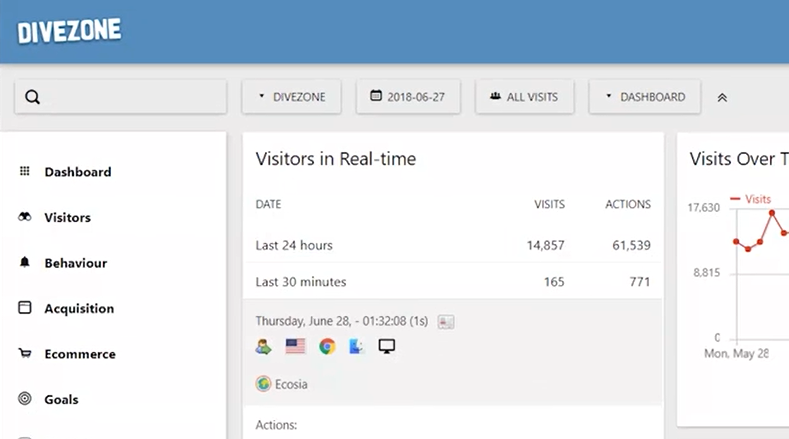Open Acquisition in the sidebar menu
789x439 pixels.
point(79,309)
